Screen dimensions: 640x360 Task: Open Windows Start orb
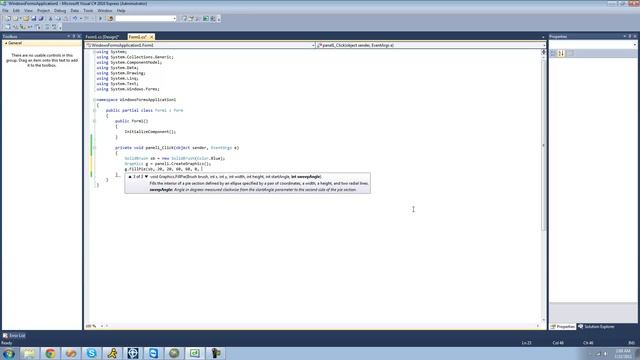[x=9, y=353]
